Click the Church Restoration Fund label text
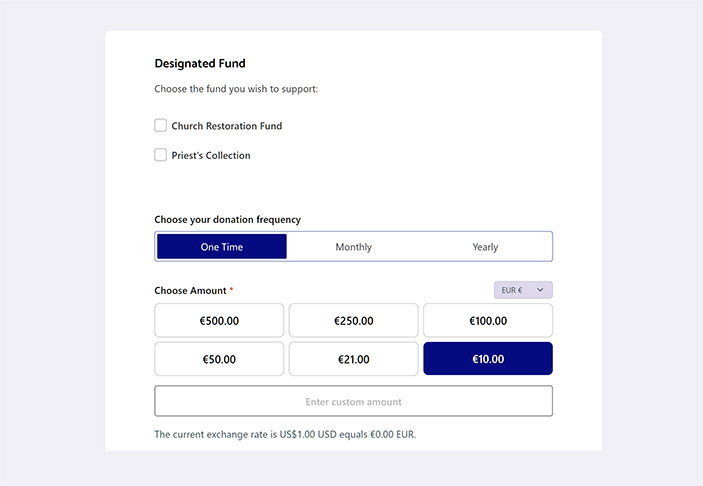Image resolution: width=703 pixels, height=486 pixels. [x=227, y=127]
